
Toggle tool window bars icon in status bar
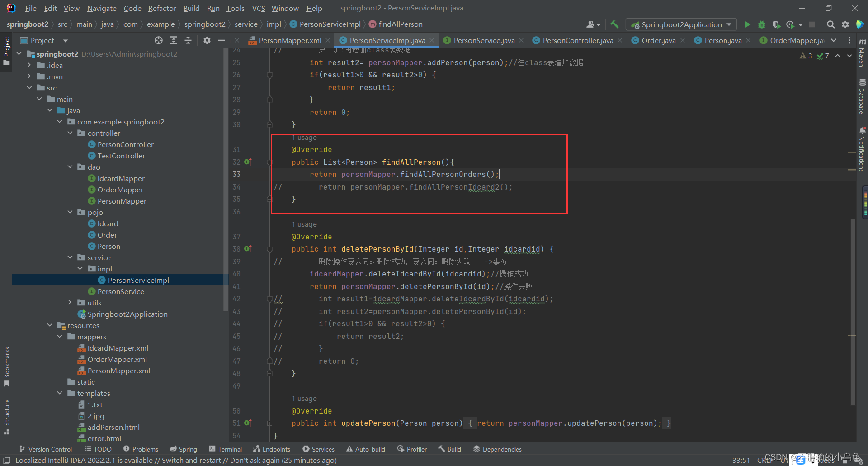click(x=6, y=460)
